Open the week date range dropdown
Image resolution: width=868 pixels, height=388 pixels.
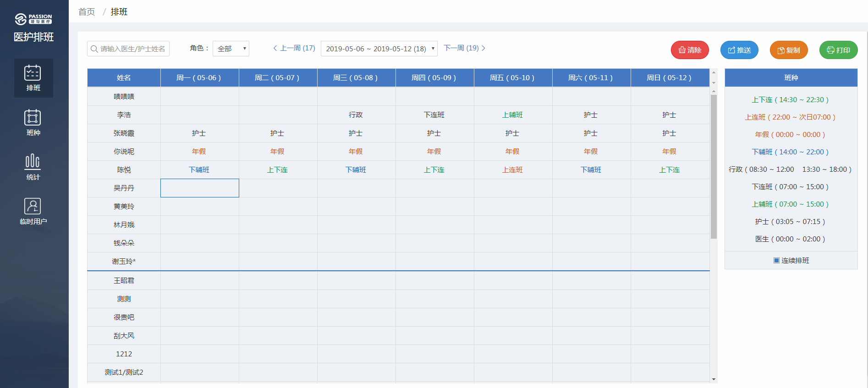pyautogui.click(x=379, y=49)
